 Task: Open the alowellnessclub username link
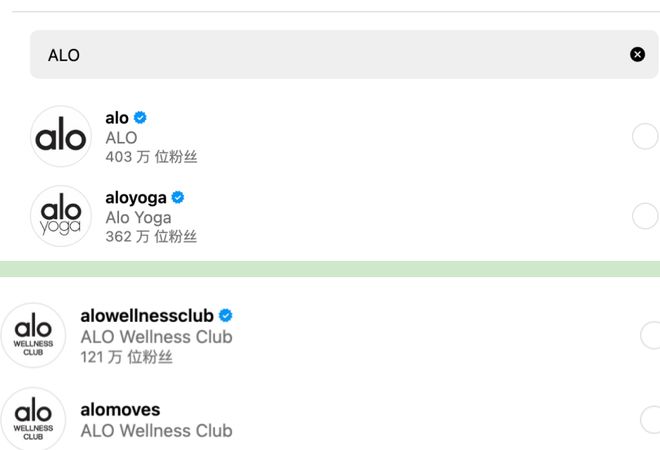coord(147,316)
